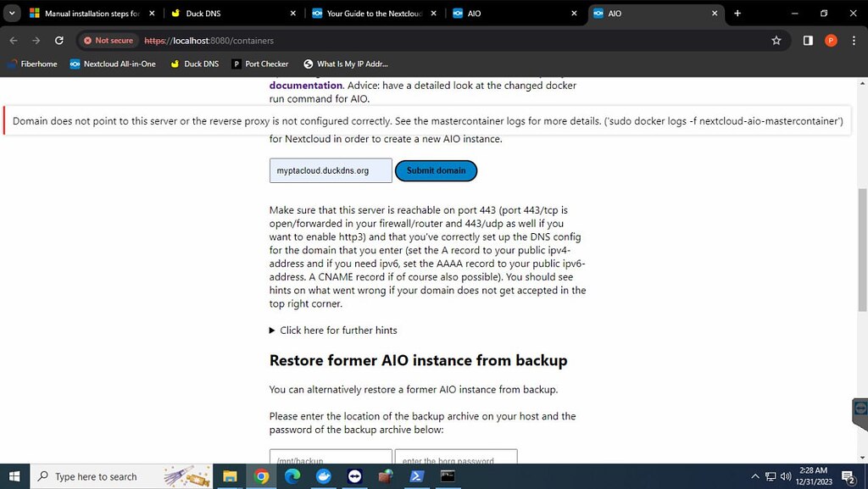
Task: Open the documentation link
Action: point(305,86)
